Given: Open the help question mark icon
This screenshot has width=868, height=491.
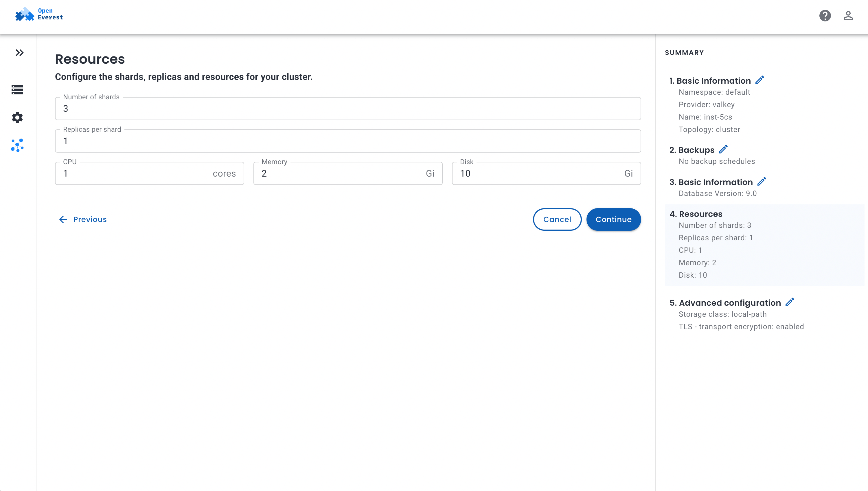Looking at the screenshot, I should click(x=825, y=16).
